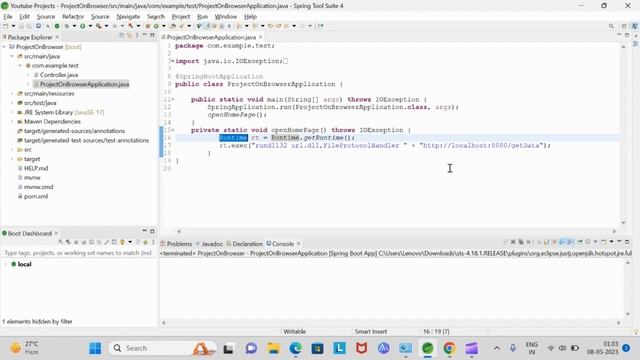Viewport: 640px width, 360px height.
Task: Collapse the src/main/java folder node
Action: (x=12, y=56)
